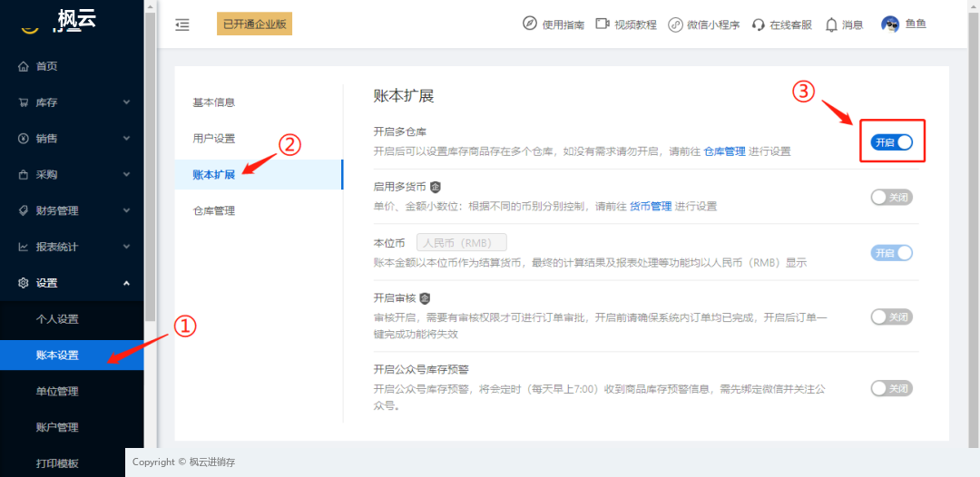Click the user avatar next to 鱼鱼
This screenshot has height=477, width=980.
click(x=890, y=24)
